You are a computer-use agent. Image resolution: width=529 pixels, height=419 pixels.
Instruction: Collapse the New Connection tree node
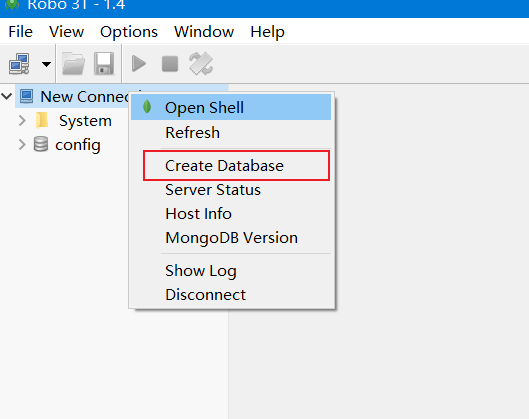click(6, 96)
